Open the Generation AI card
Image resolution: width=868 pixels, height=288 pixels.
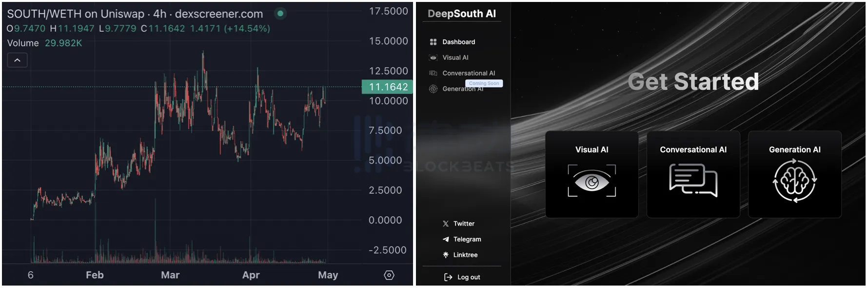tap(794, 174)
